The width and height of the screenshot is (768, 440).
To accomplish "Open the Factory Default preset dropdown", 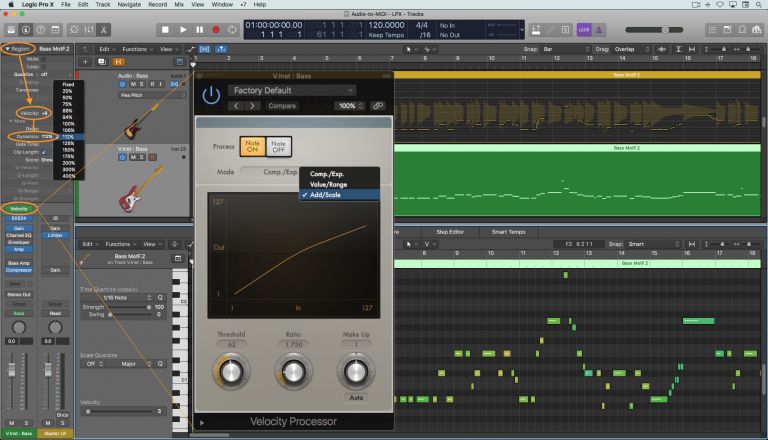I will coord(292,91).
